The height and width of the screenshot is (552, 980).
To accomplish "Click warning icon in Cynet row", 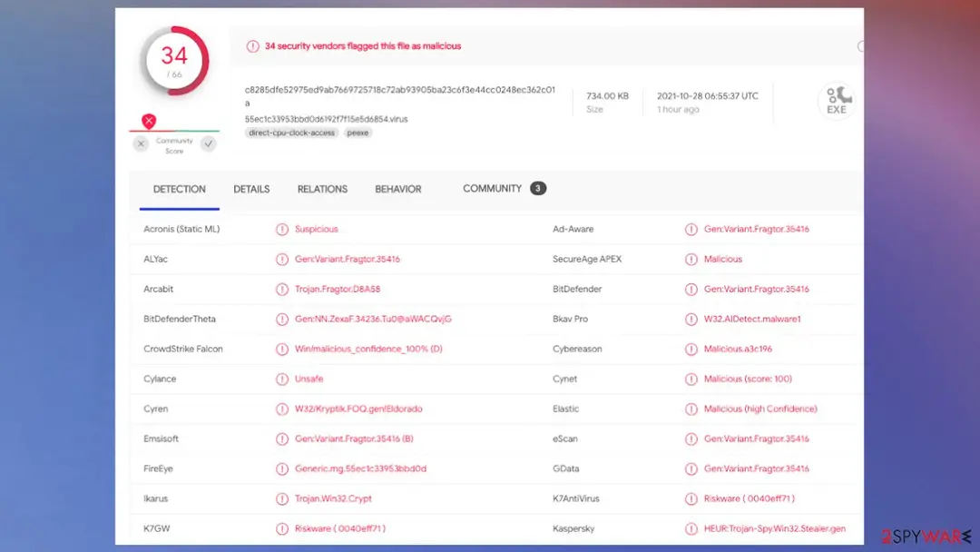I will tap(691, 379).
